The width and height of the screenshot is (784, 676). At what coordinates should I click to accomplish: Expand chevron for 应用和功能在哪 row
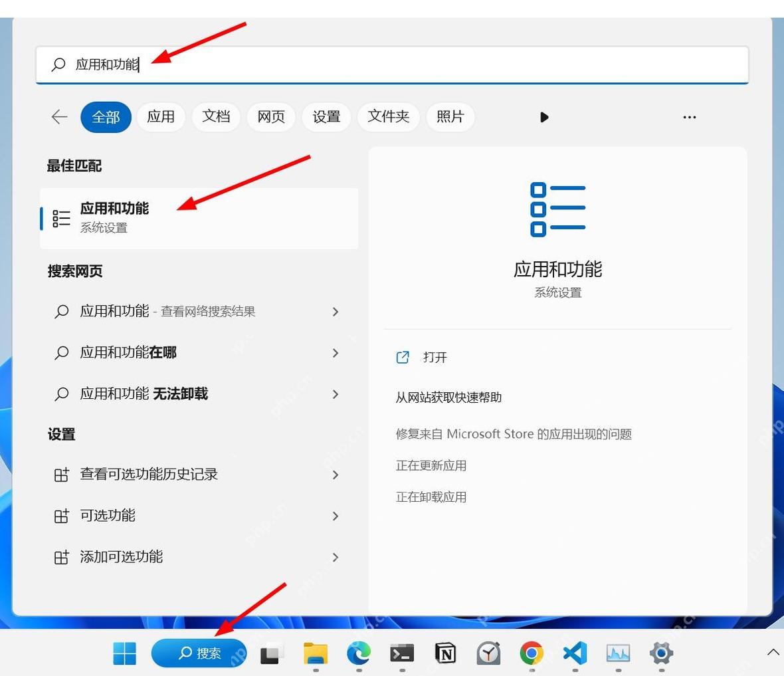pos(336,353)
